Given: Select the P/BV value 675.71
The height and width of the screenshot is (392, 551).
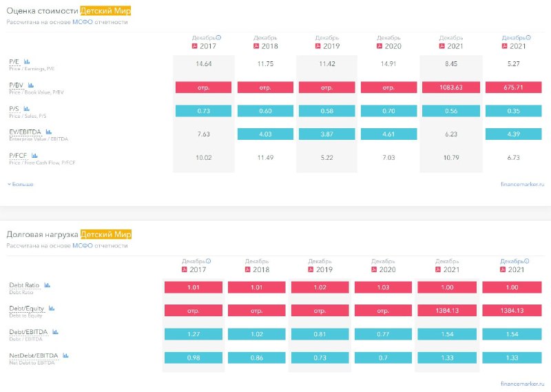Looking at the screenshot, I should (513, 87).
